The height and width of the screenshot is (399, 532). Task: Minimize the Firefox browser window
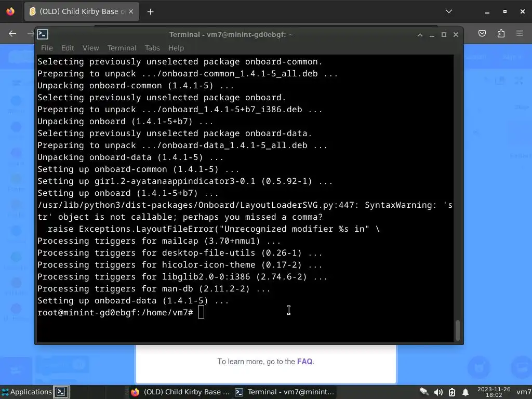click(x=487, y=11)
